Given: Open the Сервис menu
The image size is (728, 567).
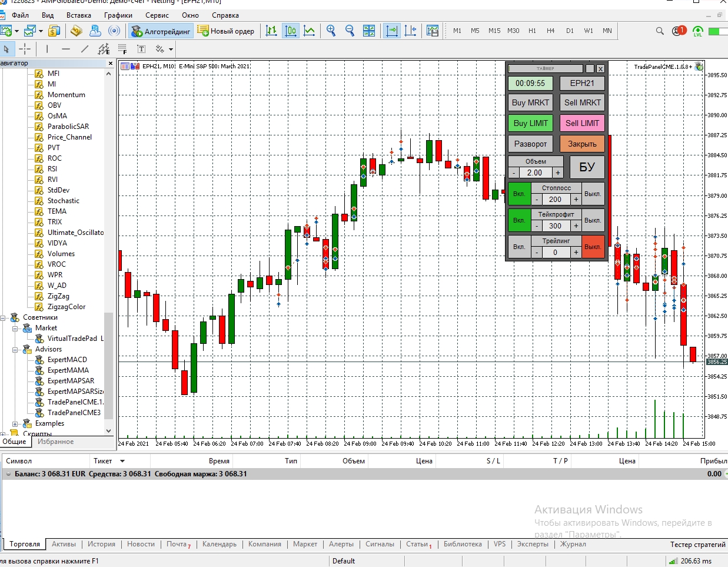Looking at the screenshot, I should (157, 15).
